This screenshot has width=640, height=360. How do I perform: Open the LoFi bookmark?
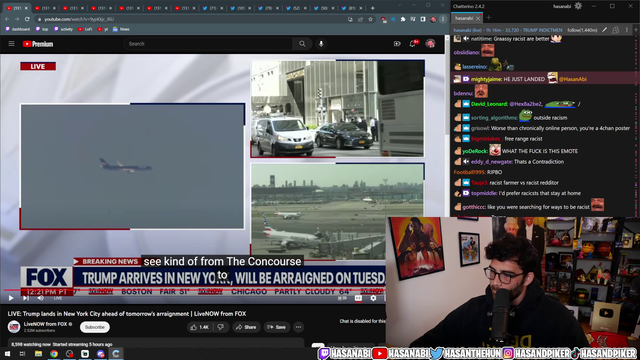pos(85,29)
